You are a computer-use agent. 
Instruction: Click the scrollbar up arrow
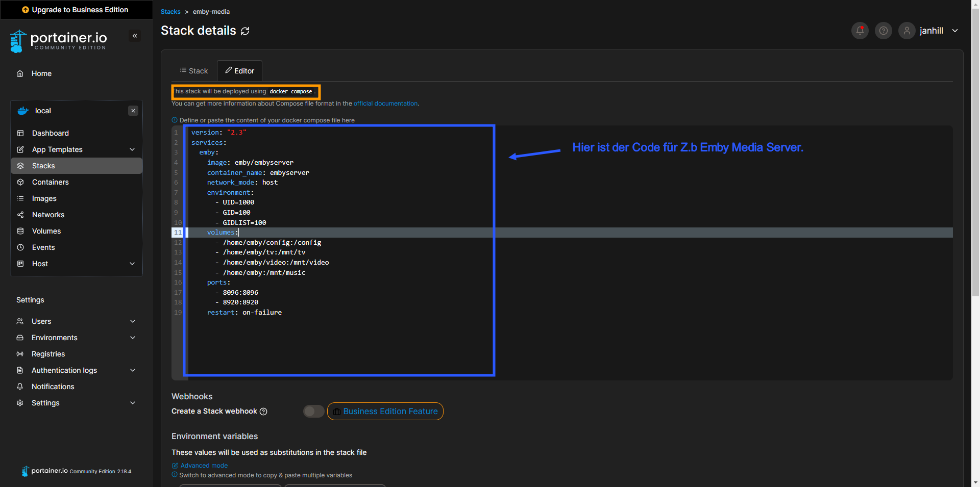coord(975,4)
